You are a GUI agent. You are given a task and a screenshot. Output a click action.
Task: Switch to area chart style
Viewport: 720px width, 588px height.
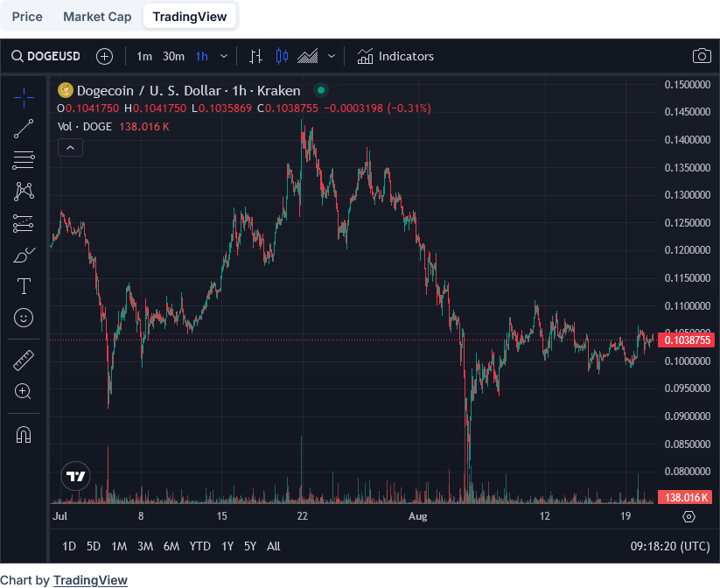point(308,57)
